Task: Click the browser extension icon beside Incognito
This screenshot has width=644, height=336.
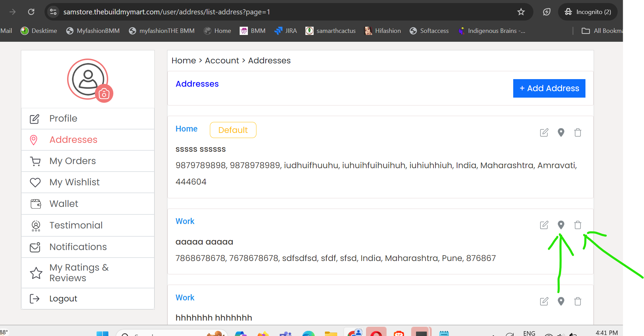Action: (547, 12)
